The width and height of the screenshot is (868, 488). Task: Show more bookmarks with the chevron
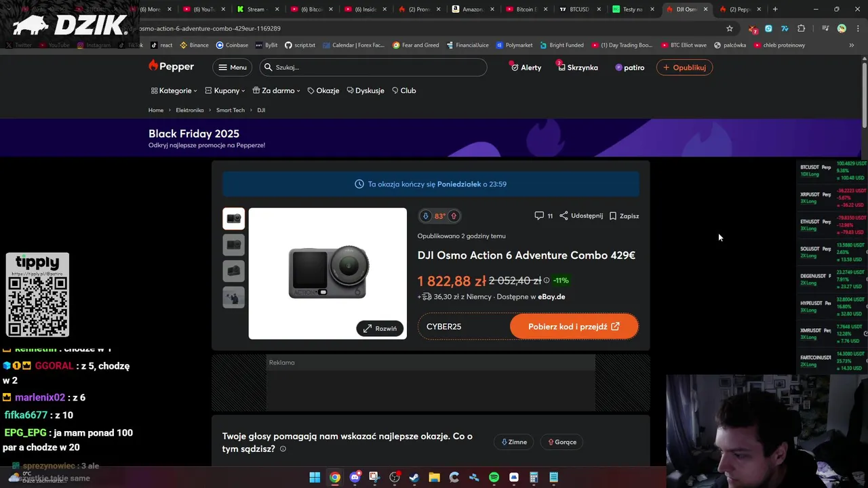pos(852,45)
